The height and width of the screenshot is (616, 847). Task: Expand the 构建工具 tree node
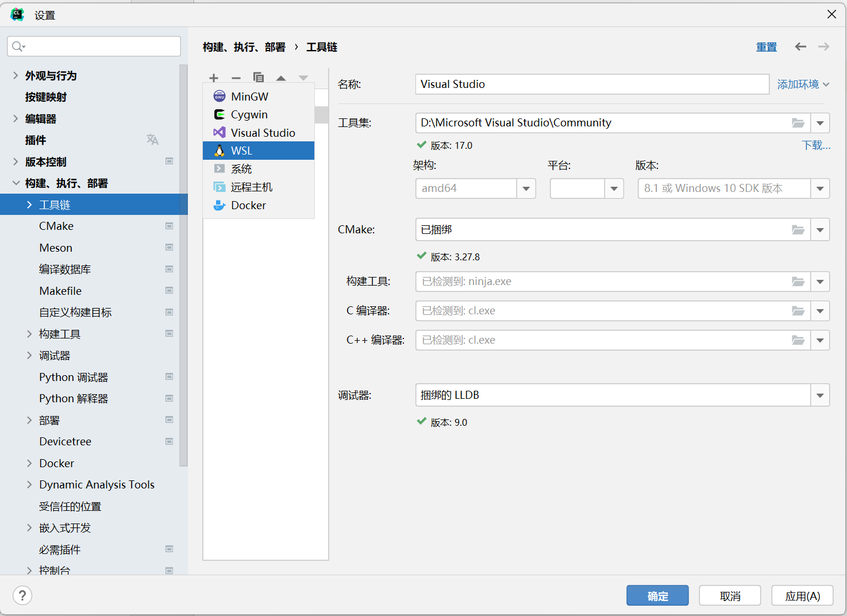coord(29,334)
